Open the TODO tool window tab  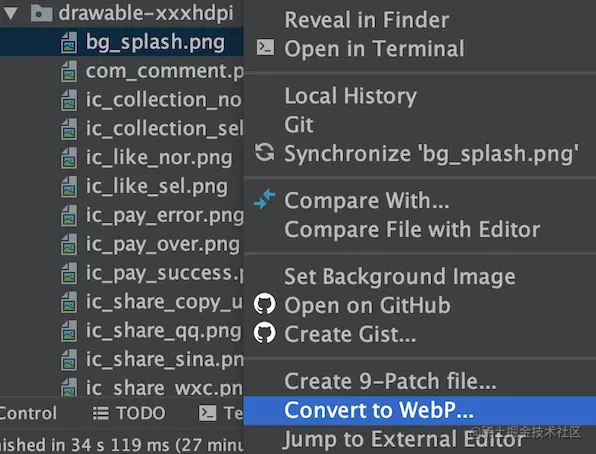pos(129,413)
